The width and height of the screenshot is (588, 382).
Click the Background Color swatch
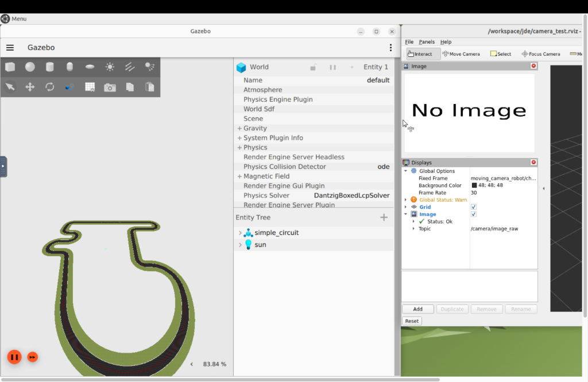474,186
